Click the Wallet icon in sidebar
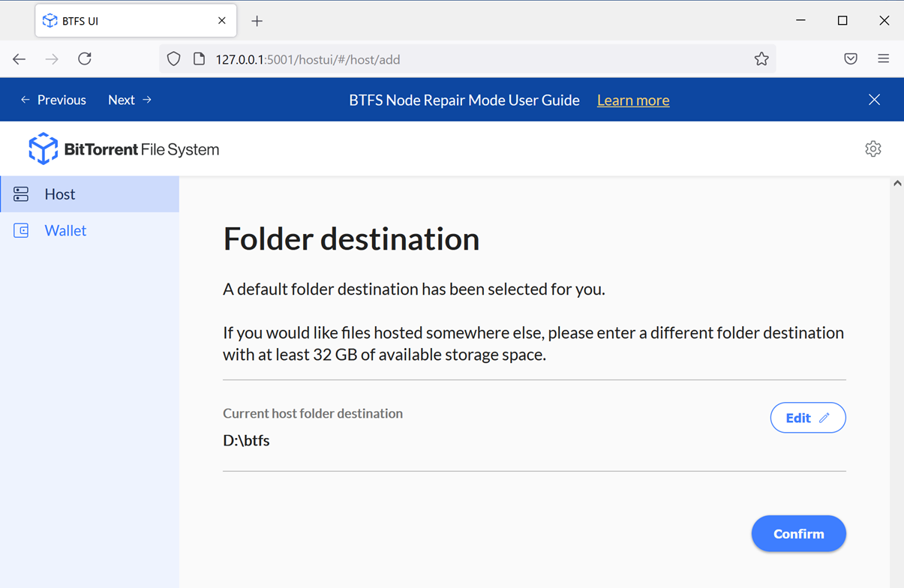This screenshot has width=904, height=588. [x=21, y=230]
